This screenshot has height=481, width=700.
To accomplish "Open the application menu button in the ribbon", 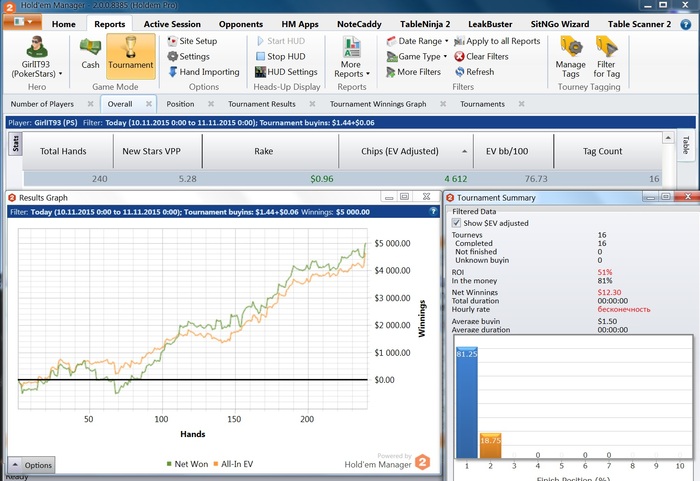I will tap(22, 22).
